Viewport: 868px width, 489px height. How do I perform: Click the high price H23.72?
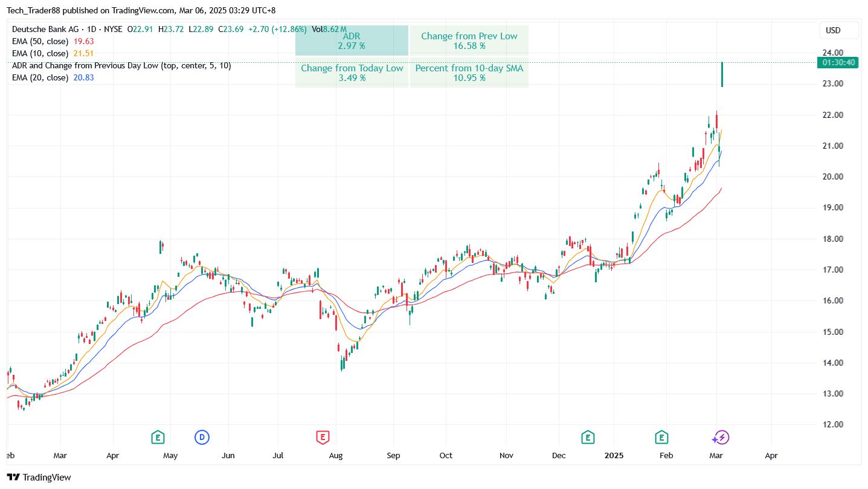click(x=171, y=29)
